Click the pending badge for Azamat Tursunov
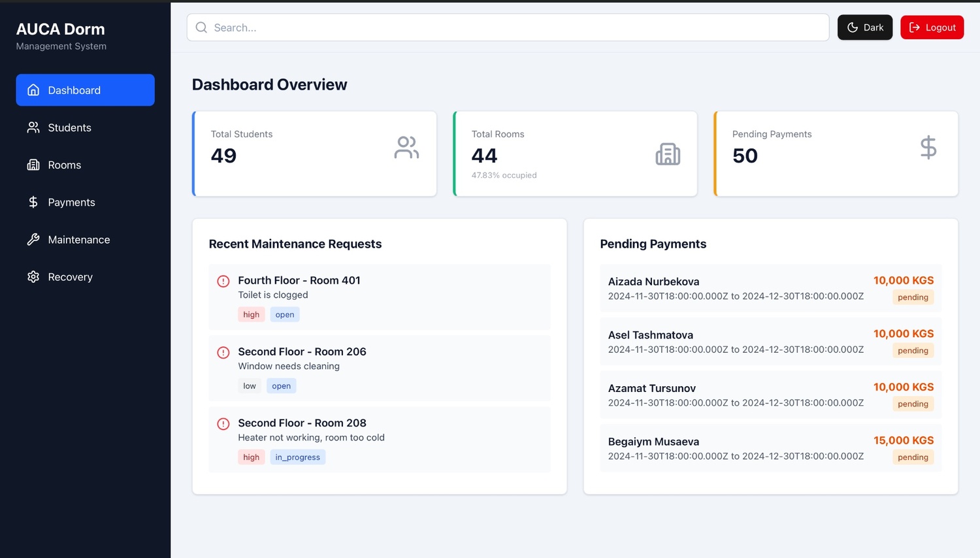This screenshot has width=980, height=558. pyautogui.click(x=913, y=404)
